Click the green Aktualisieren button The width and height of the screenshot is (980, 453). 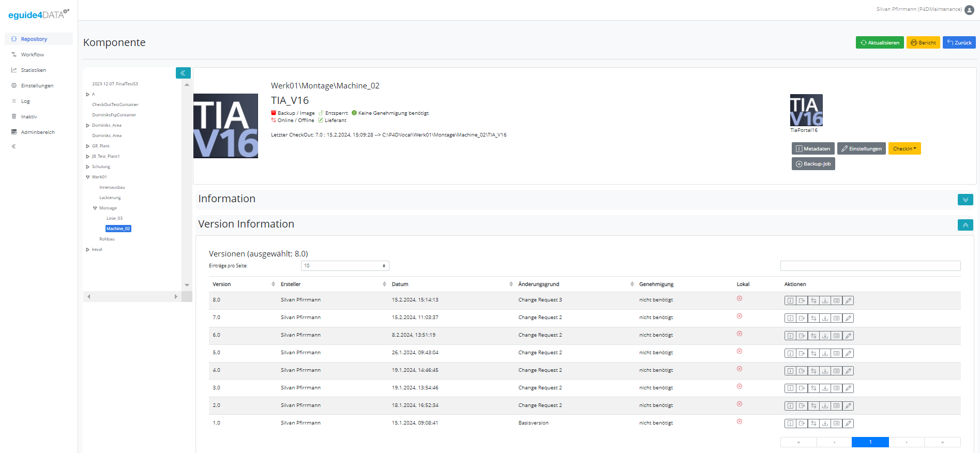point(879,42)
